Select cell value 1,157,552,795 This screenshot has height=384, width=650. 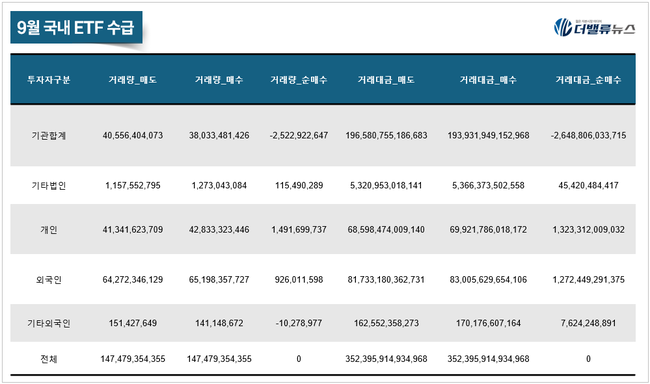point(133,185)
